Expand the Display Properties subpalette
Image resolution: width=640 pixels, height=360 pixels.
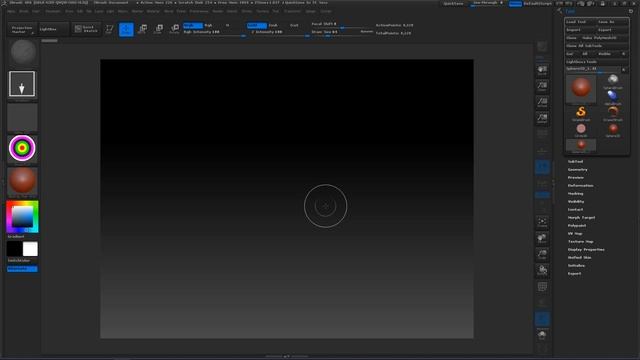586,250
